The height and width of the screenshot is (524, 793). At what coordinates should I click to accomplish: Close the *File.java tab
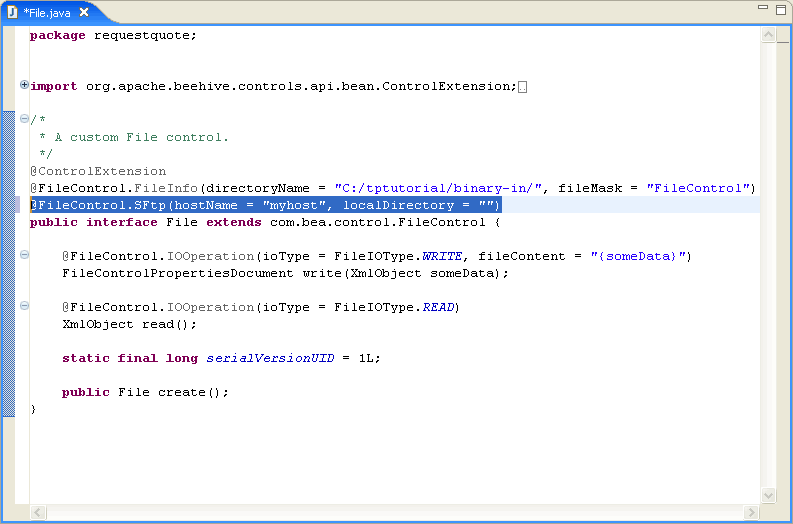tap(84, 12)
